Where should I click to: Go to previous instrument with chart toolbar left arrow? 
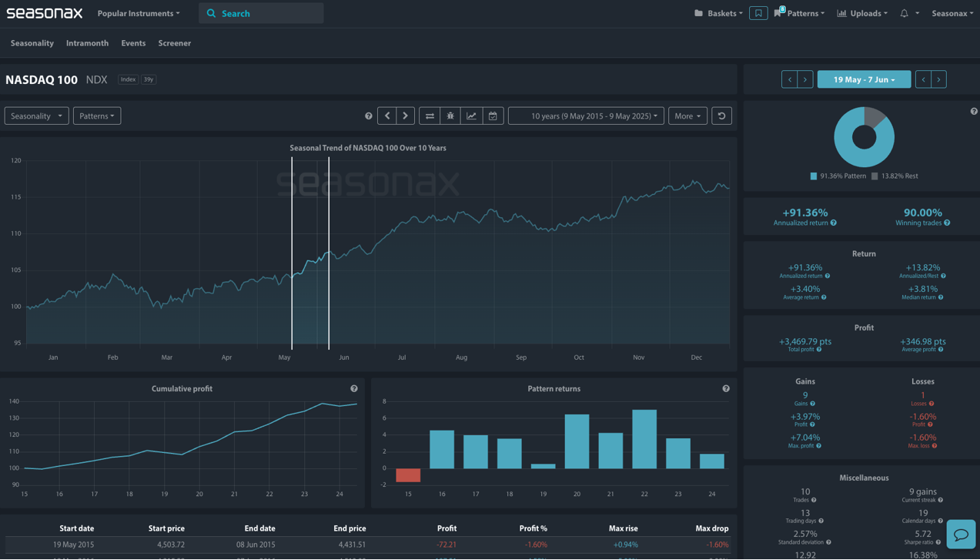click(387, 116)
